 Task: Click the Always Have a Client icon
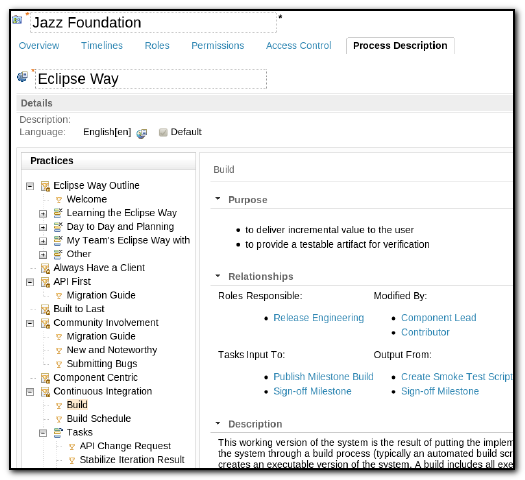pos(45,268)
